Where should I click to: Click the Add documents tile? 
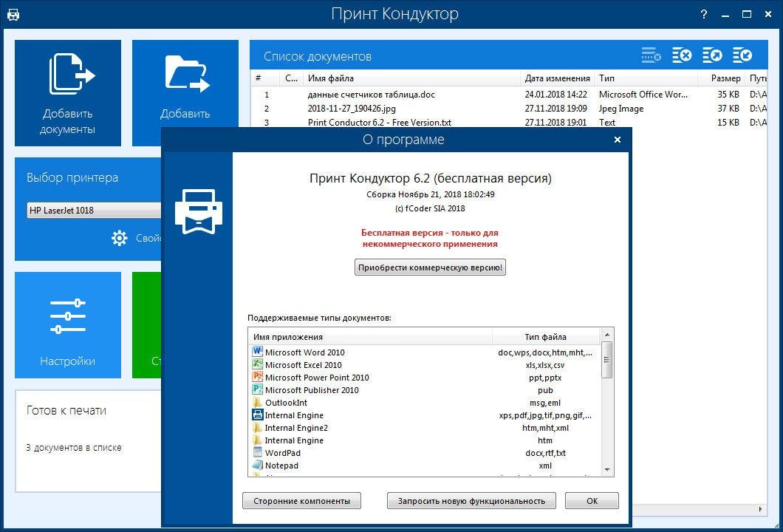pos(68,93)
